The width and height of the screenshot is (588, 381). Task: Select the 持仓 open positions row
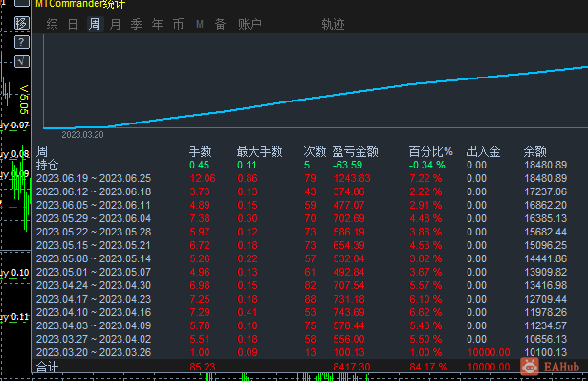[302, 165]
